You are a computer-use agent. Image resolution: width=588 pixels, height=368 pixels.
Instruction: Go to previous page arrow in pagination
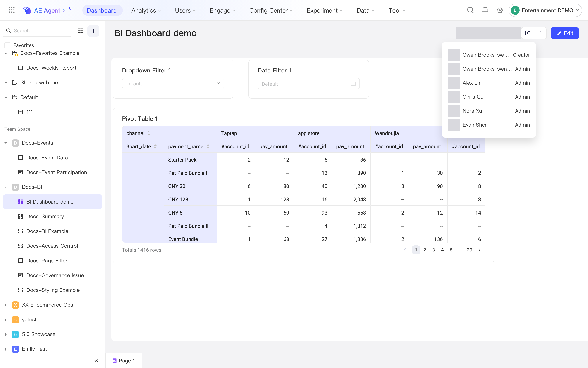pos(406,250)
